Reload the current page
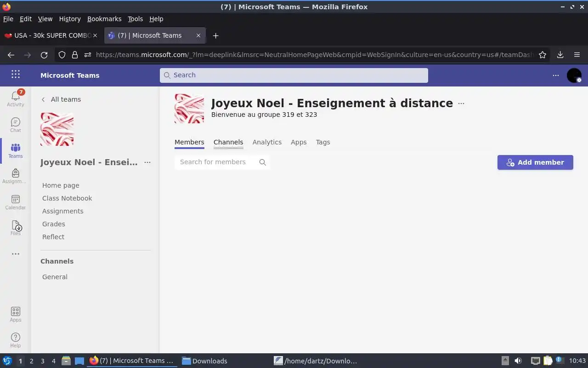This screenshot has width=588, height=368. click(x=44, y=55)
